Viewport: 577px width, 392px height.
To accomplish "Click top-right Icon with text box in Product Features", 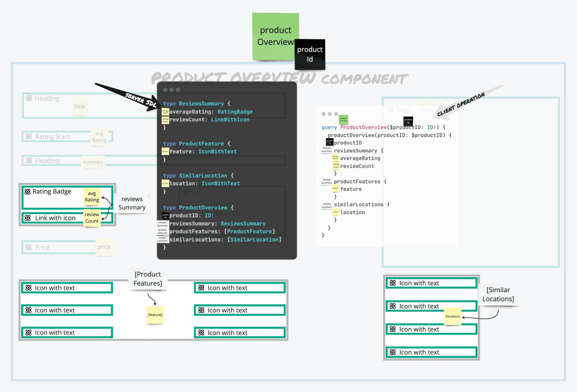I will (240, 288).
